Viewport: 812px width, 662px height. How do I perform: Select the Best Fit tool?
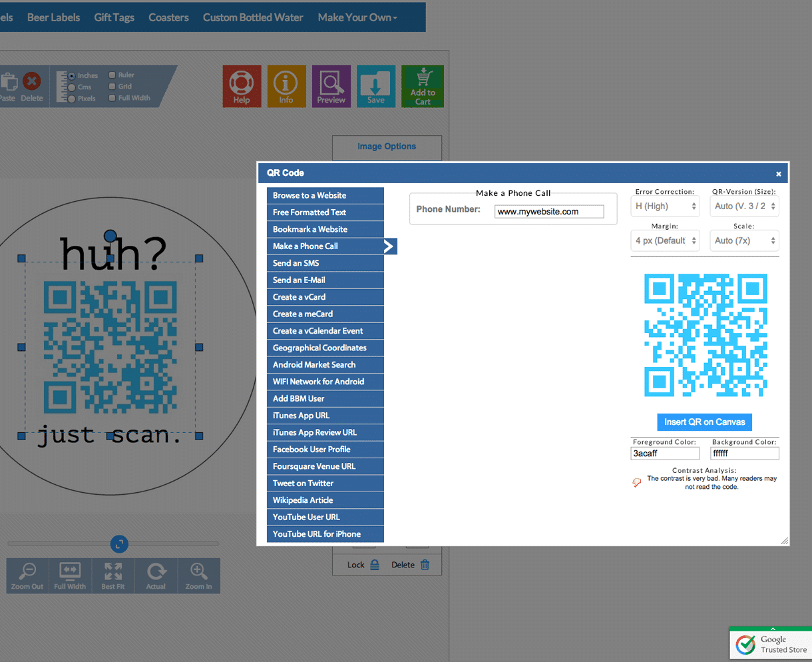113,575
